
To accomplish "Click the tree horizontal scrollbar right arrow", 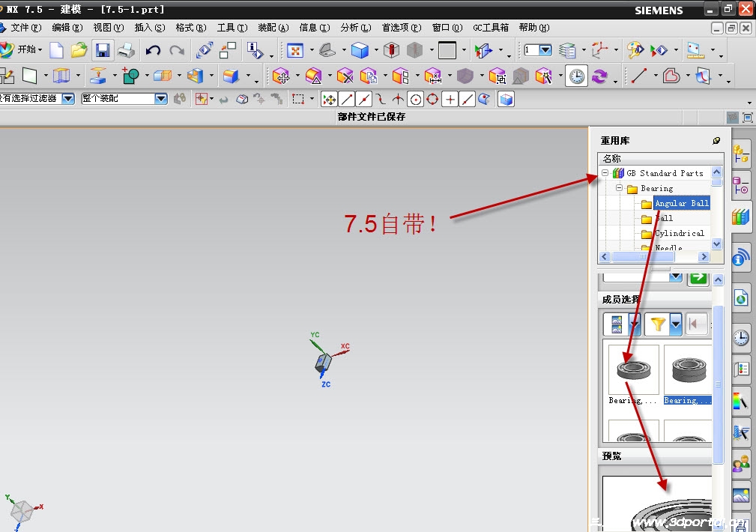I will [704, 256].
